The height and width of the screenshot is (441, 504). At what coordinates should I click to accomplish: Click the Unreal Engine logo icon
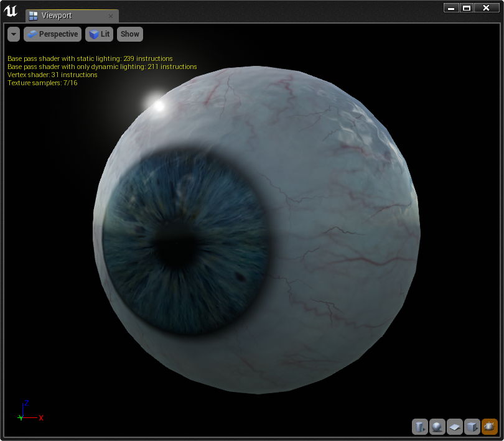[x=11, y=11]
